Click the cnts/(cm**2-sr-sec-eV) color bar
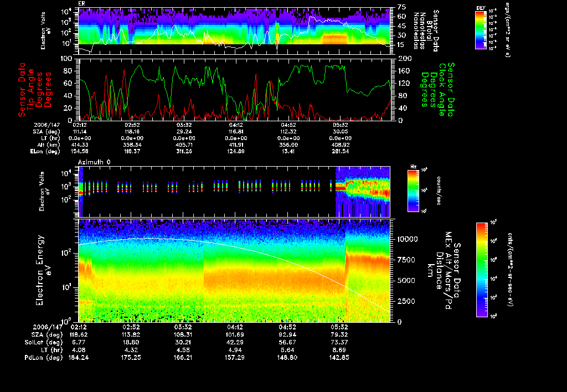Viewport: 567px width, 392px height. [x=482, y=270]
